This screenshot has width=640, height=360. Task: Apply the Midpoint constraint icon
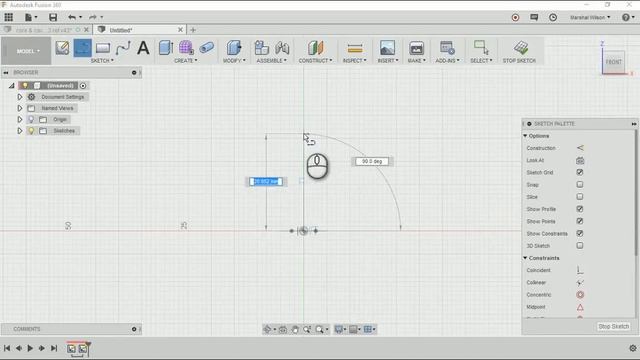tap(580, 307)
